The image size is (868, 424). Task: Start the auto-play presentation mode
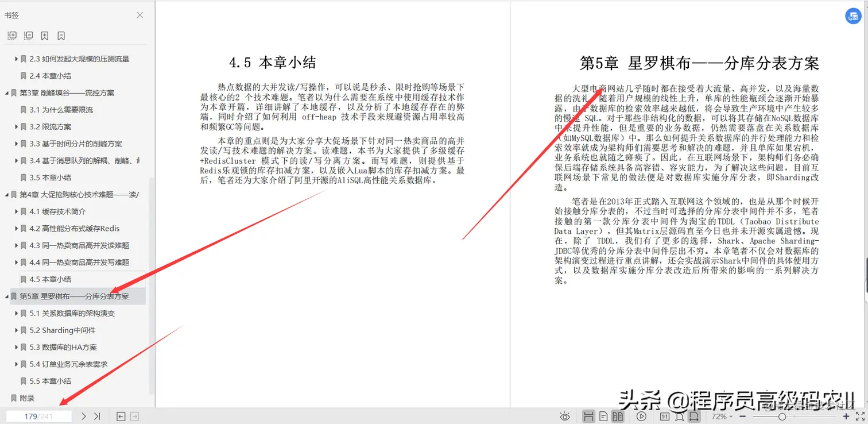pos(641,415)
